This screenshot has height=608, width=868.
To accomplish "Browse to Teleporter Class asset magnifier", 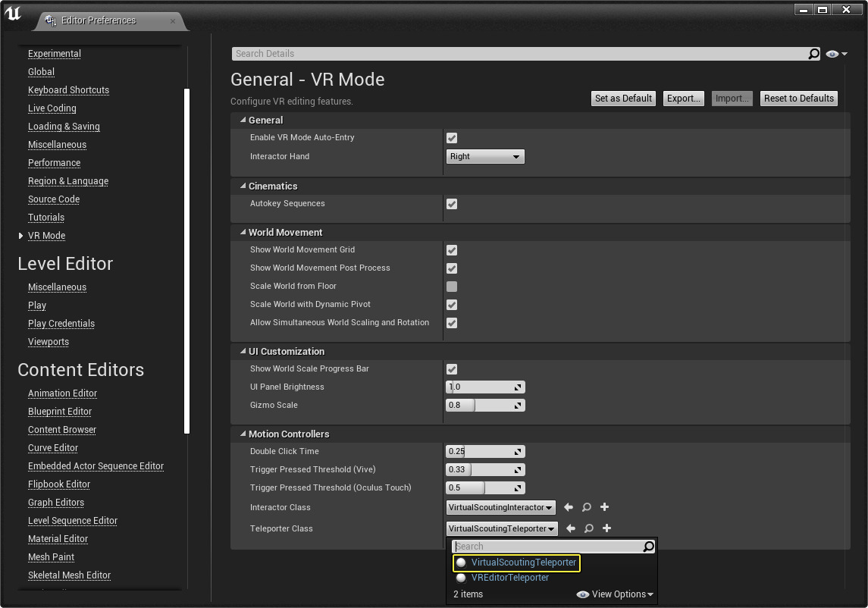I will coord(588,528).
